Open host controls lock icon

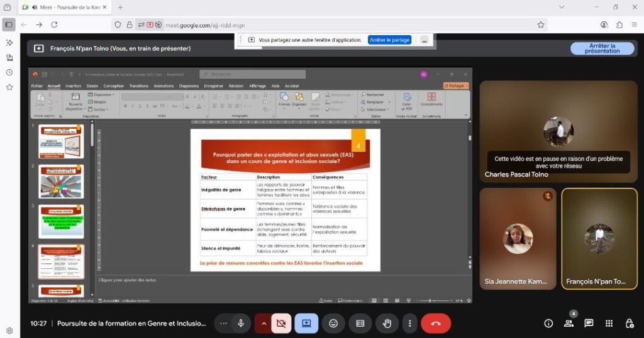point(629,323)
